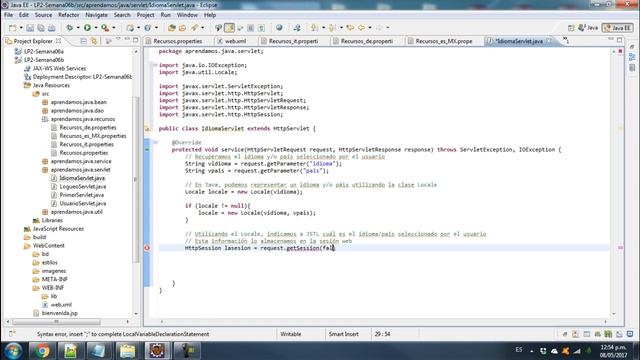Select the WebContent folder in the tree

(x=48, y=246)
